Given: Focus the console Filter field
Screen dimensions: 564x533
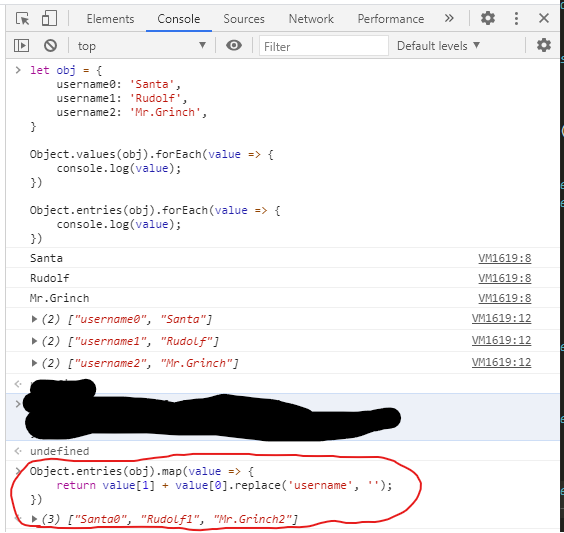Looking at the screenshot, I should coord(323,46).
